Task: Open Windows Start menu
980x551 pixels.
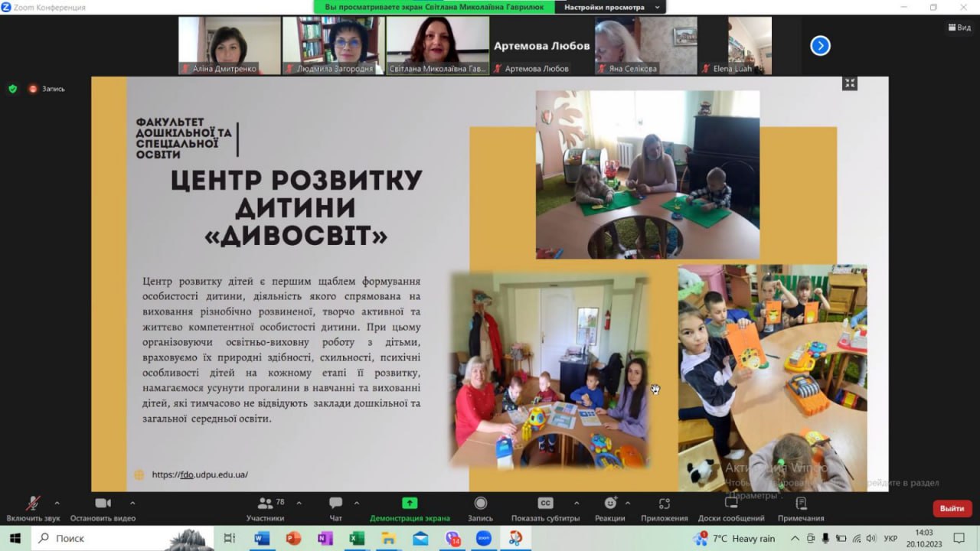Action: coord(15,539)
